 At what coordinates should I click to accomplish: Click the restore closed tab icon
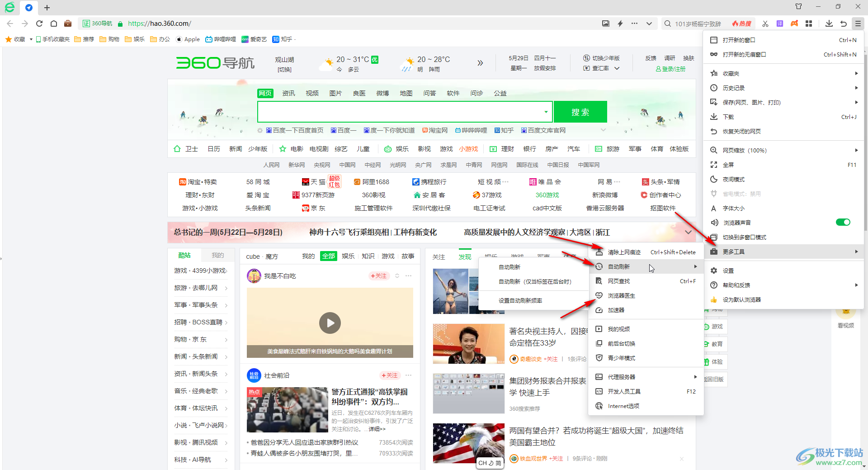coord(844,24)
